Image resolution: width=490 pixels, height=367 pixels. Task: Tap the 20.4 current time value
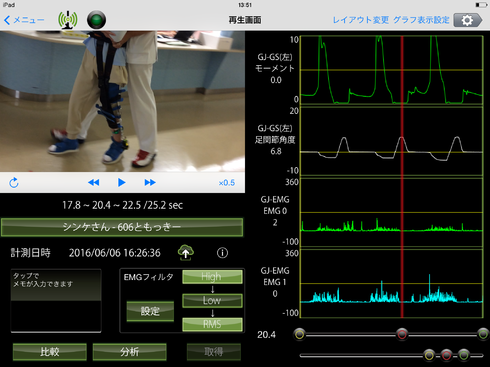[266, 334]
